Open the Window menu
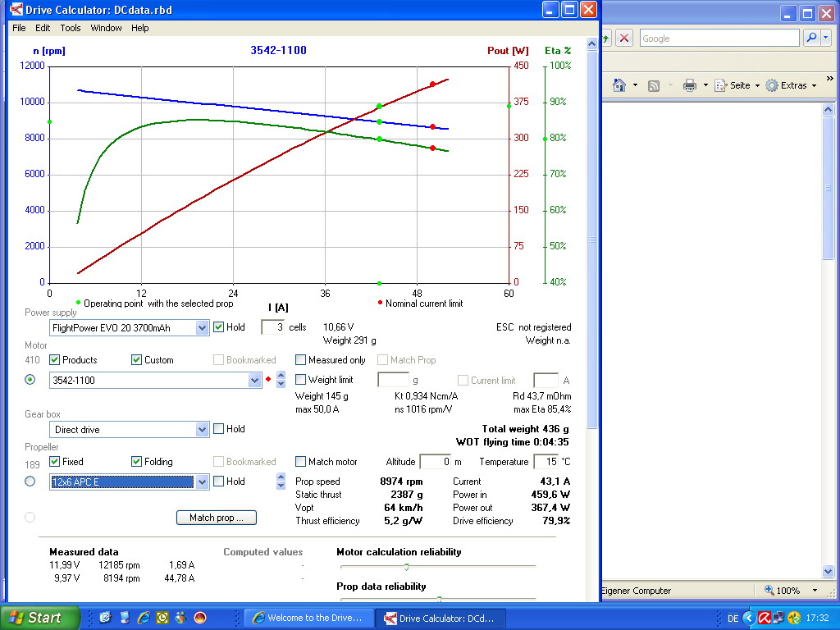840x630 pixels. [106, 28]
